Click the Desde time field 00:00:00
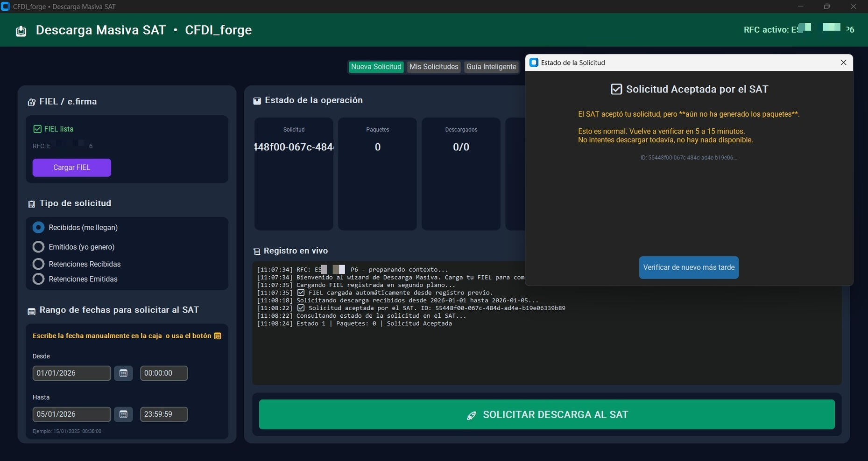Viewport: 868px width, 461px height. pyautogui.click(x=164, y=373)
